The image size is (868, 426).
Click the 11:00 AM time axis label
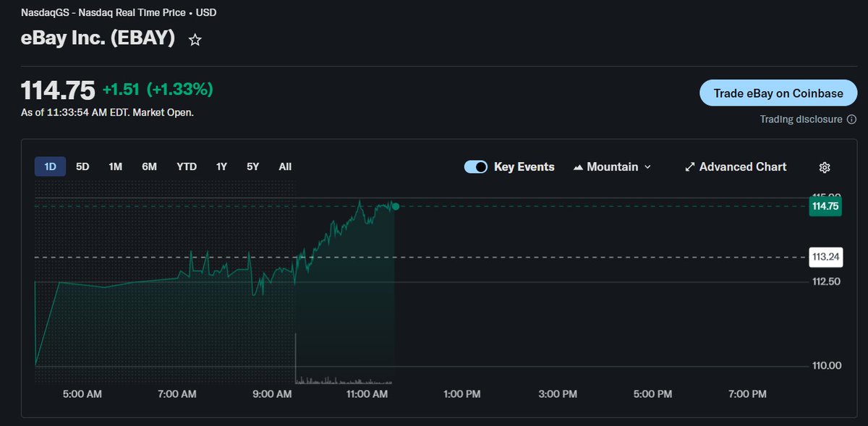pyautogui.click(x=368, y=394)
